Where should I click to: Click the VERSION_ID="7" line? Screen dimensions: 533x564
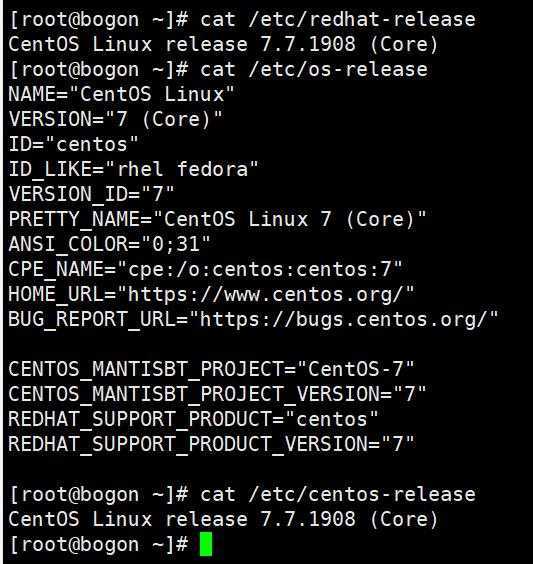91,194
